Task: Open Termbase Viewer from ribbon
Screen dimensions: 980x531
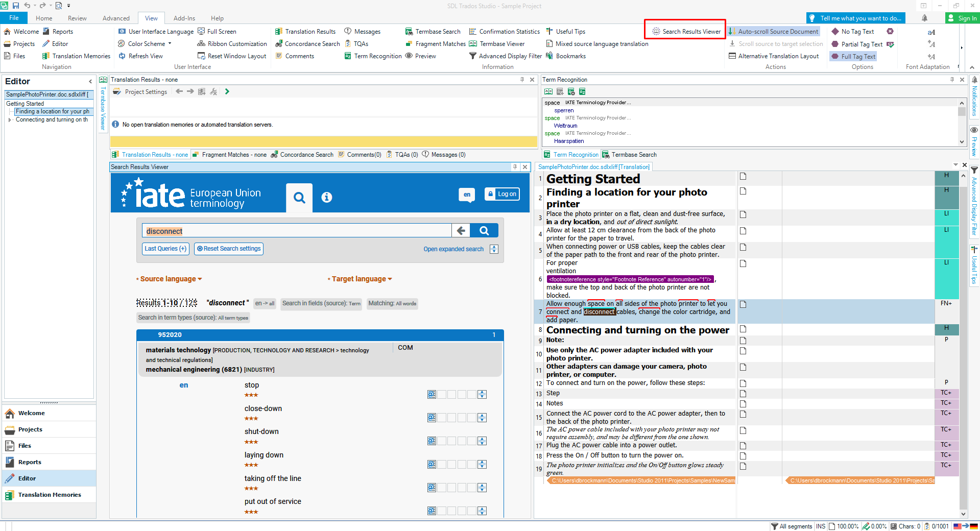Action: 497,44
